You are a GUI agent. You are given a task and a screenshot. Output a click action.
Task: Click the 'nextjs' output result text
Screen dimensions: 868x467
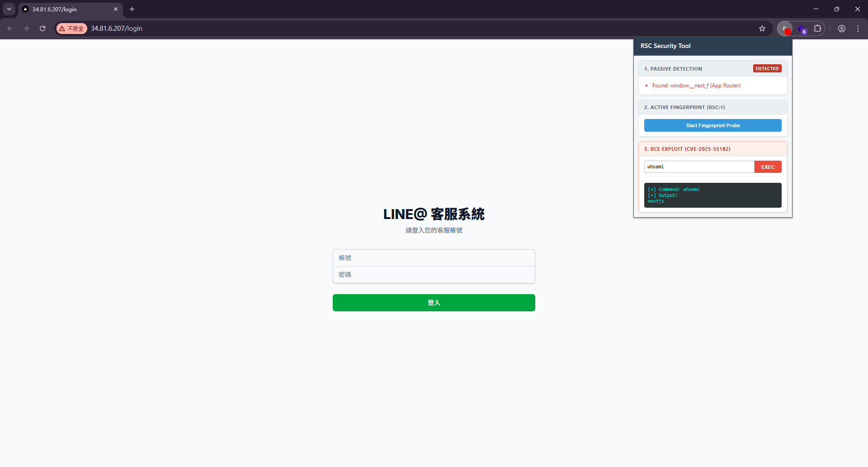(656, 201)
